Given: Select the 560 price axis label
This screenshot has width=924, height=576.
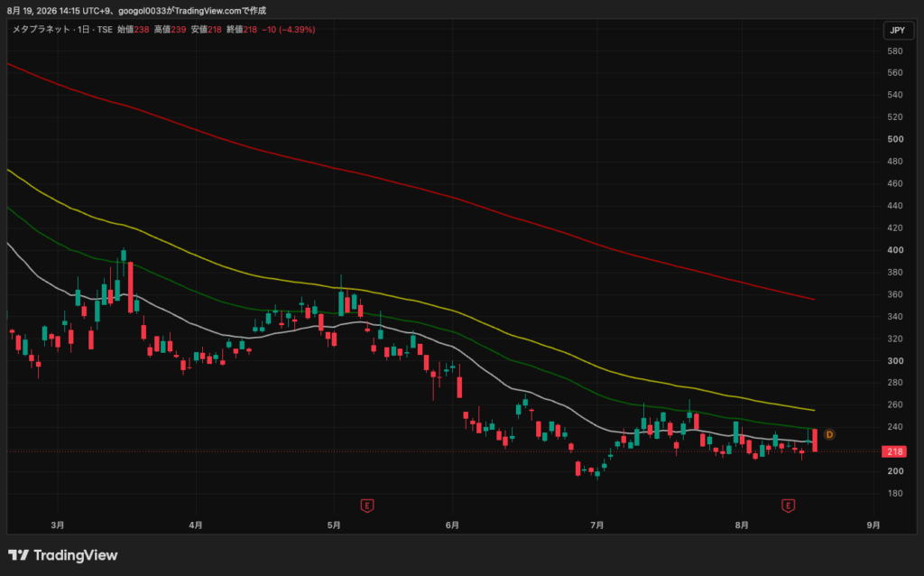Looking at the screenshot, I should (894, 72).
